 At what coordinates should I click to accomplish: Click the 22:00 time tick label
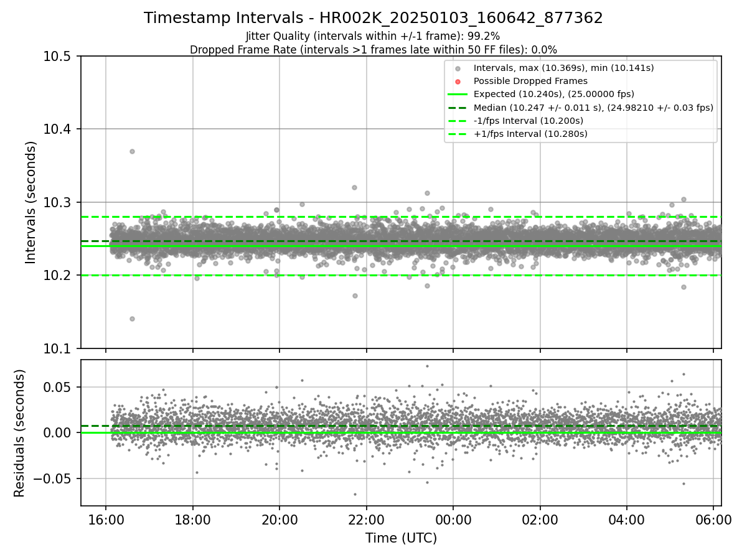pos(366,518)
